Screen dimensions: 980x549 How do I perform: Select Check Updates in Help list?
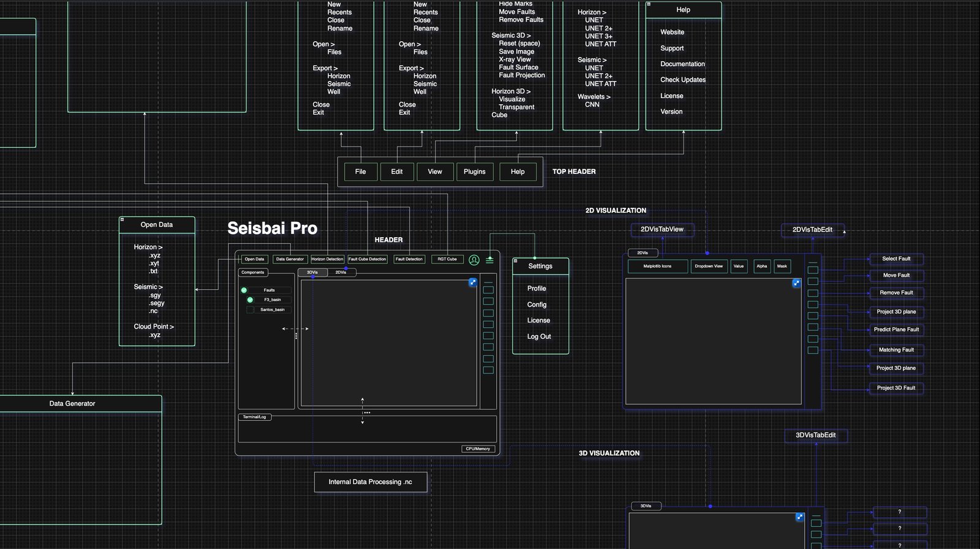click(x=683, y=80)
